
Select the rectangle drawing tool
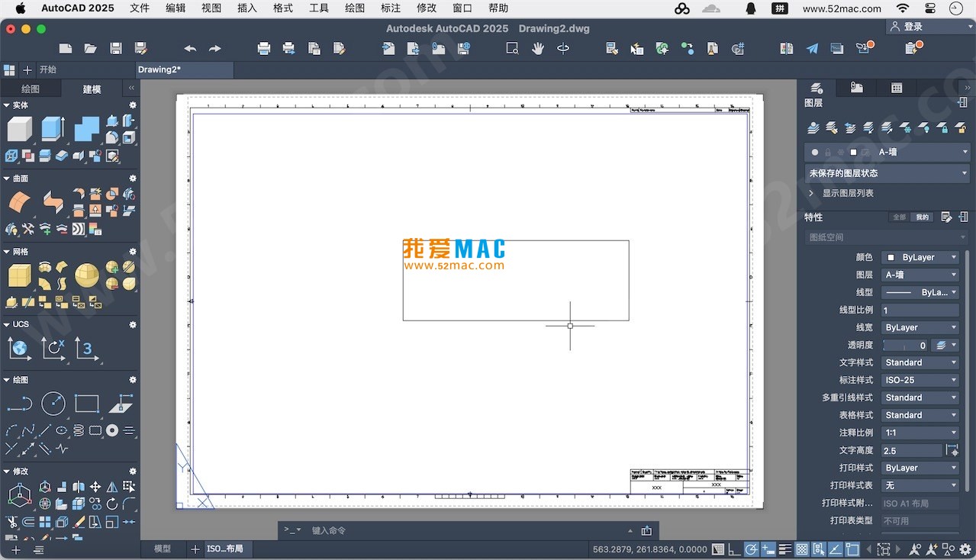(x=87, y=403)
